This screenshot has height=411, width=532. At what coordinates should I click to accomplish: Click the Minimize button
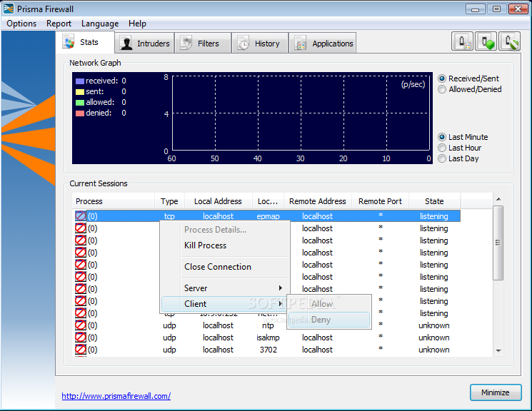coord(496,392)
